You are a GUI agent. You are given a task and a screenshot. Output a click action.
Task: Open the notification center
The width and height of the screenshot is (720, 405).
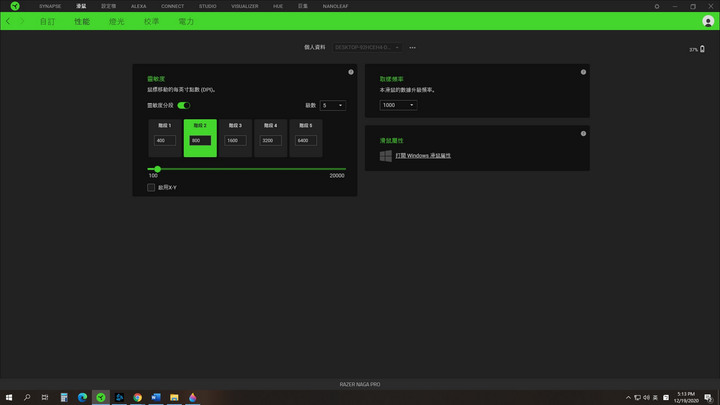[708, 398]
